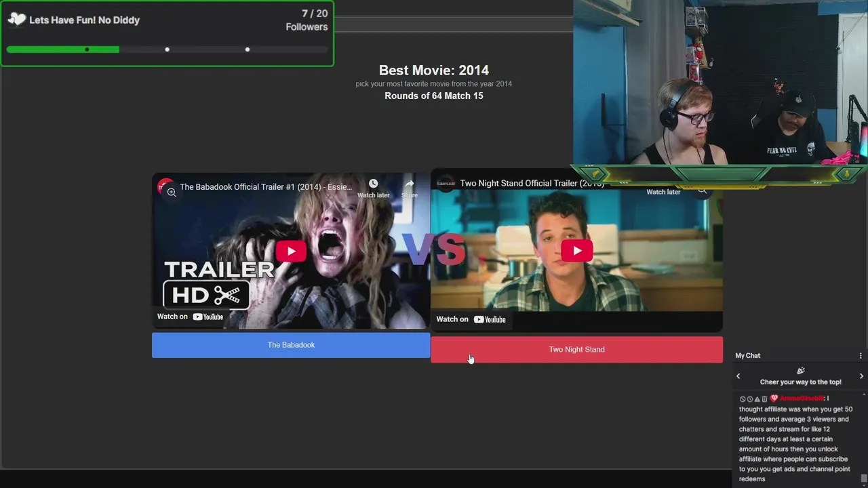Click 'pick your most favorite movie' subtitle
Screen dimensions: 868x488
point(434,84)
